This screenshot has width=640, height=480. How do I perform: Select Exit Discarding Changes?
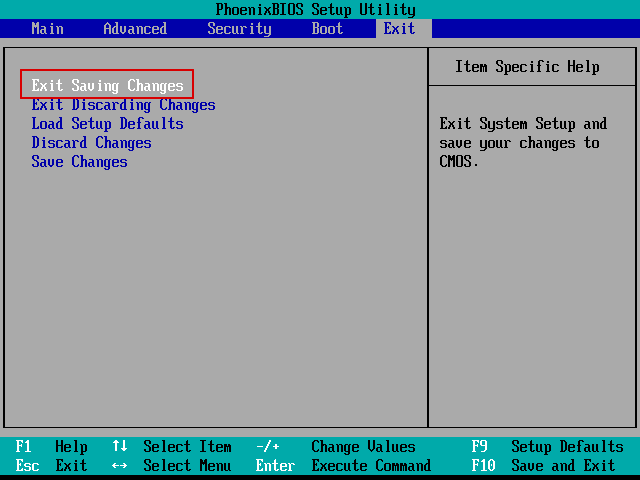click(x=123, y=104)
